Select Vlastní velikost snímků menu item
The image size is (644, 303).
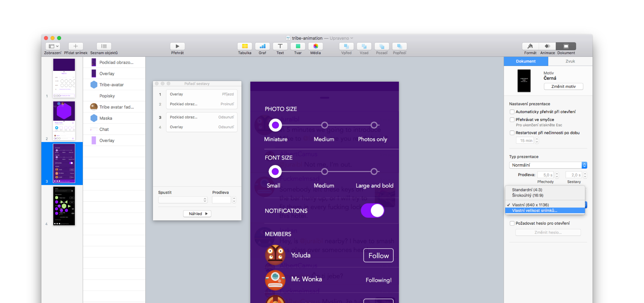tap(534, 210)
